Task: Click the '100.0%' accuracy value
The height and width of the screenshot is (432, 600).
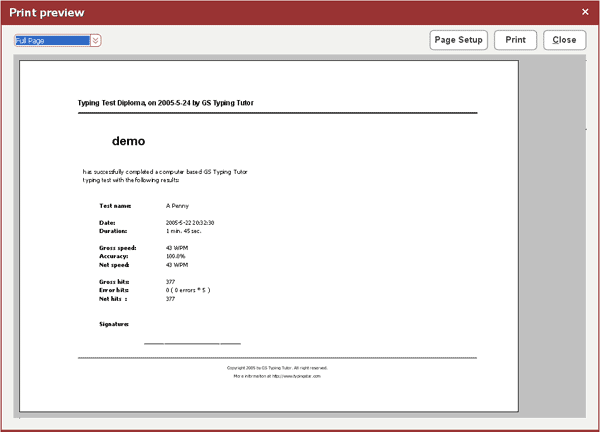Action: point(176,256)
